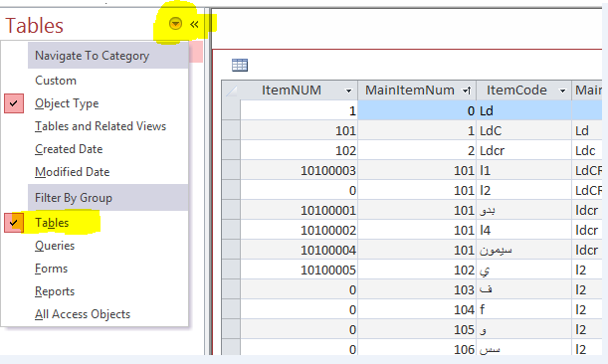Click the ItemCode cell f
The height and width of the screenshot is (364, 608).
pos(523,309)
